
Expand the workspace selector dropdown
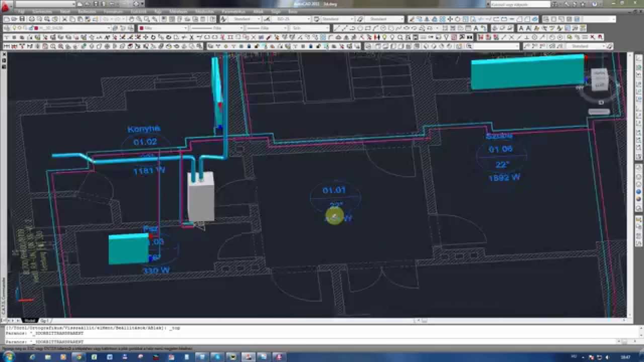click(73, 4)
